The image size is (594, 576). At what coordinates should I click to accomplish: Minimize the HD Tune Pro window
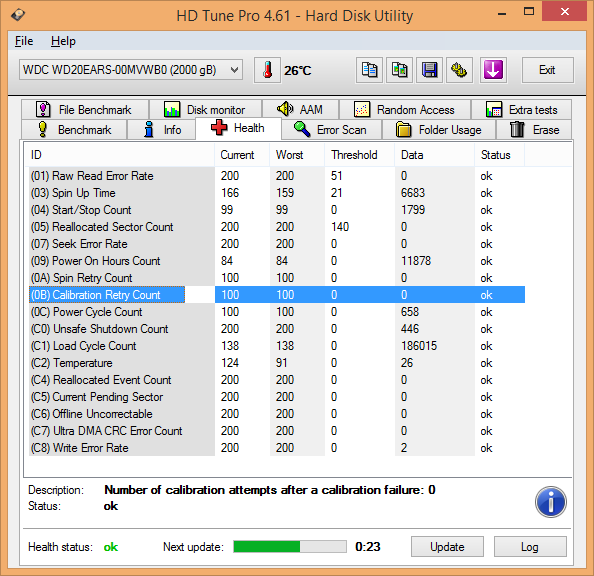point(502,14)
